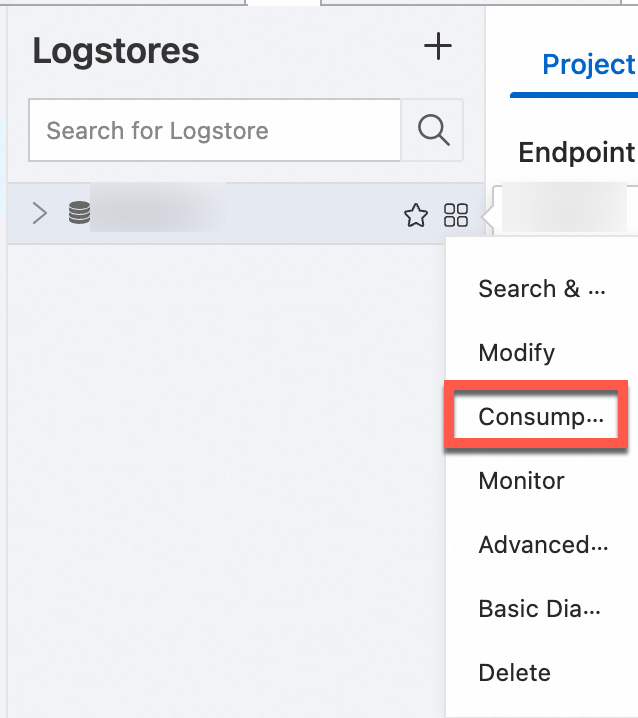Switch to the Project tab
The image size is (638, 718).
click(588, 65)
